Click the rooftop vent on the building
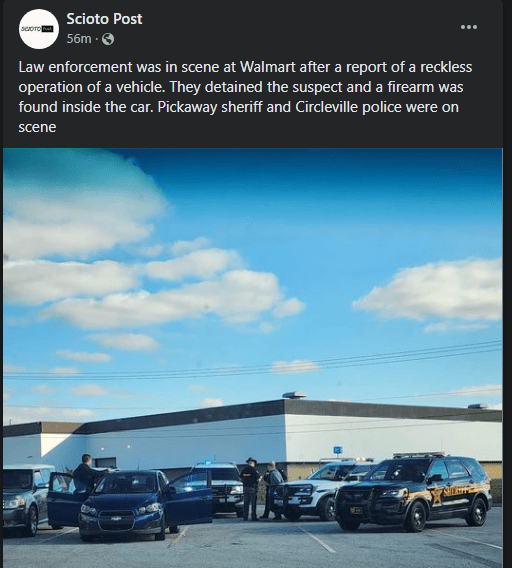 [x=294, y=394]
